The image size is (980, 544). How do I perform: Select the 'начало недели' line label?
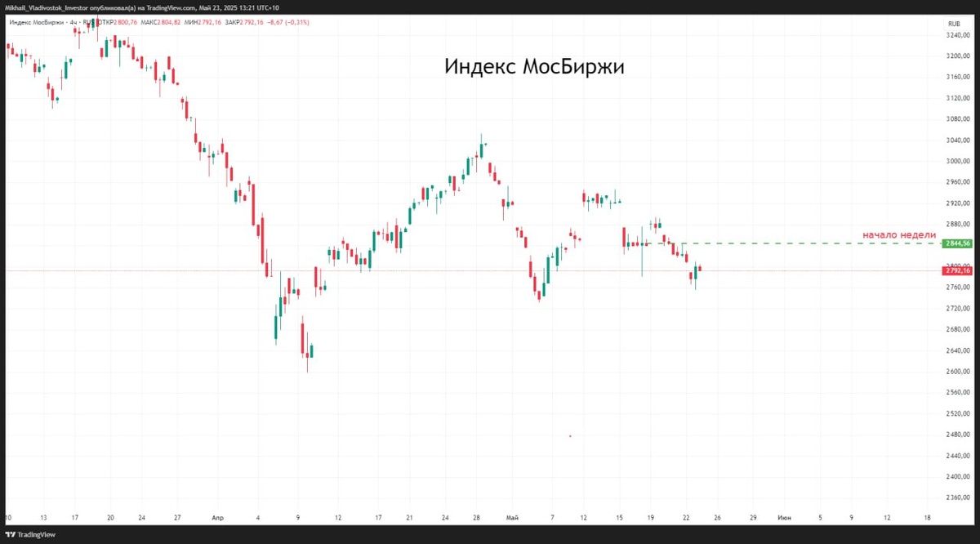click(899, 234)
